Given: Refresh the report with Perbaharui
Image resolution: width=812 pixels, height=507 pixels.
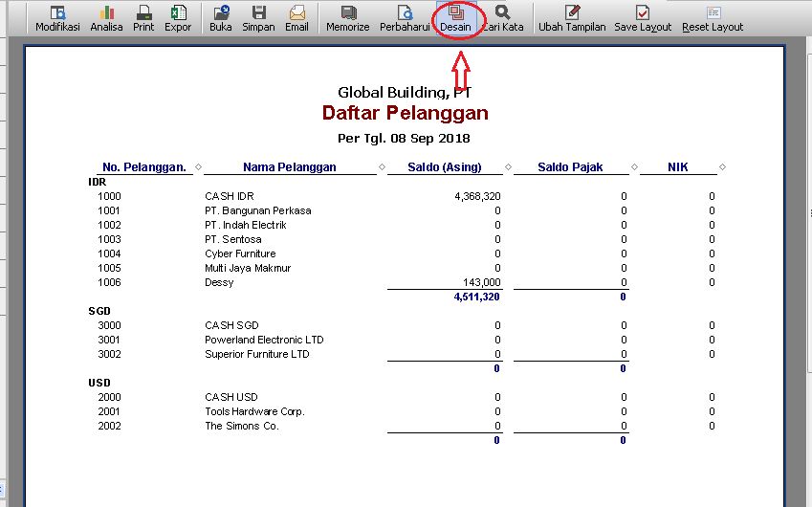Looking at the screenshot, I should tap(404, 17).
